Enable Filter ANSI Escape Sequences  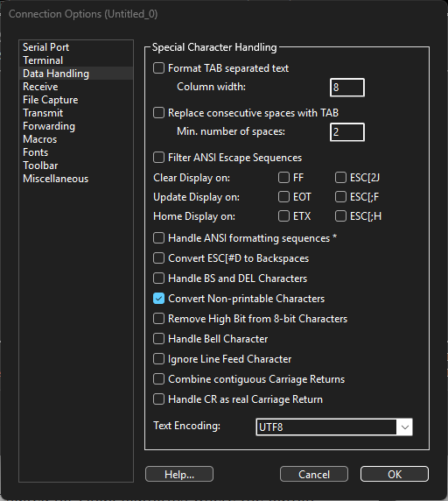[x=158, y=158]
